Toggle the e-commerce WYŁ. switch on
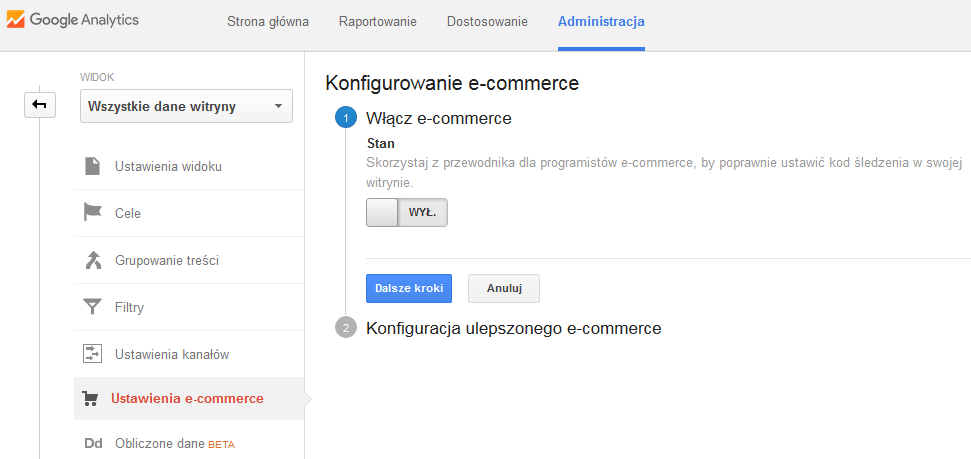 406,212
